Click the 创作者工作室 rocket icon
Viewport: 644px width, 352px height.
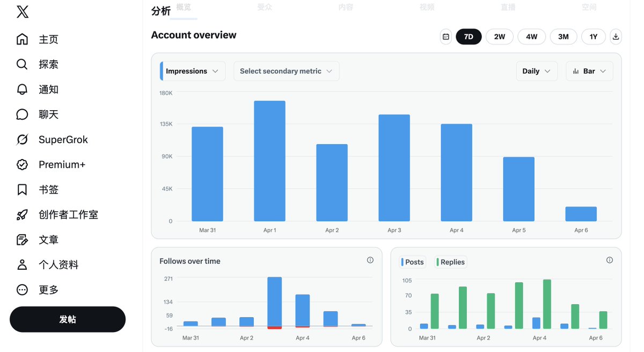tap(22, 215)
